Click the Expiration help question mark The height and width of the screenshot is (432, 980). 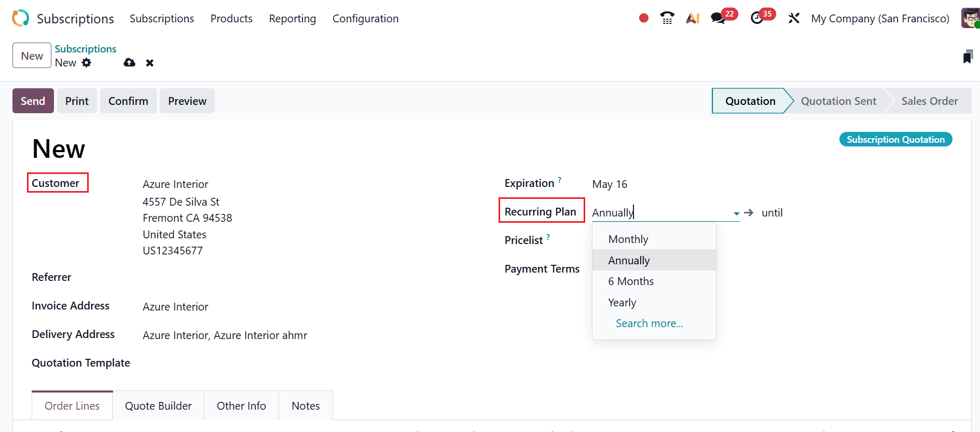point(560,180)
